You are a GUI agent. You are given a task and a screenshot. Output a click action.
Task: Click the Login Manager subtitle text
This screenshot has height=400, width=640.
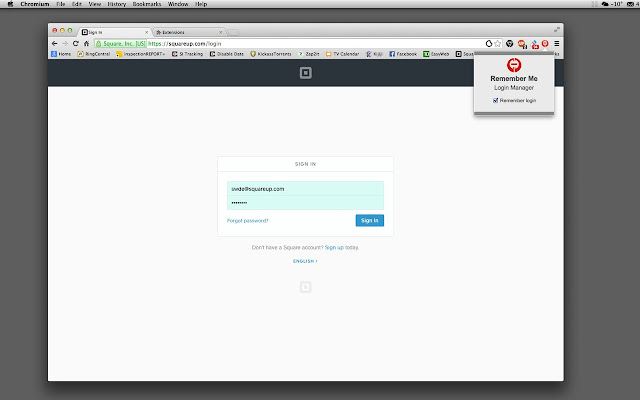point(514,88)
